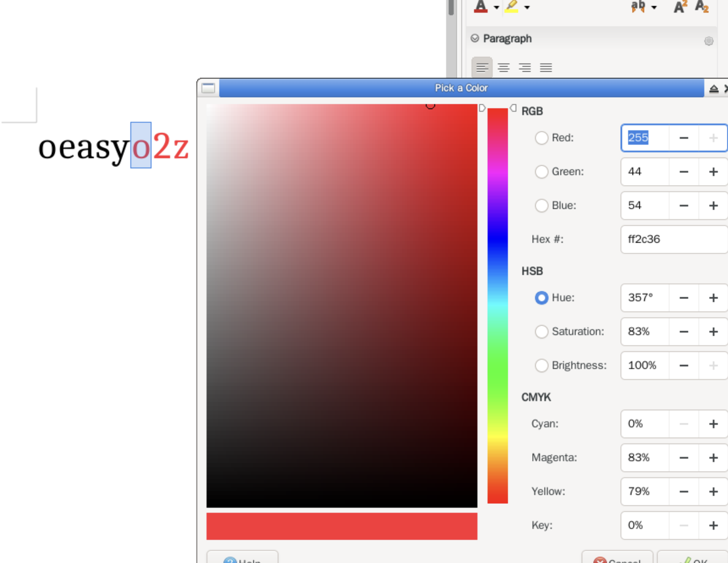Select the Red radio button
728x563 pixels.
[541, 138]
